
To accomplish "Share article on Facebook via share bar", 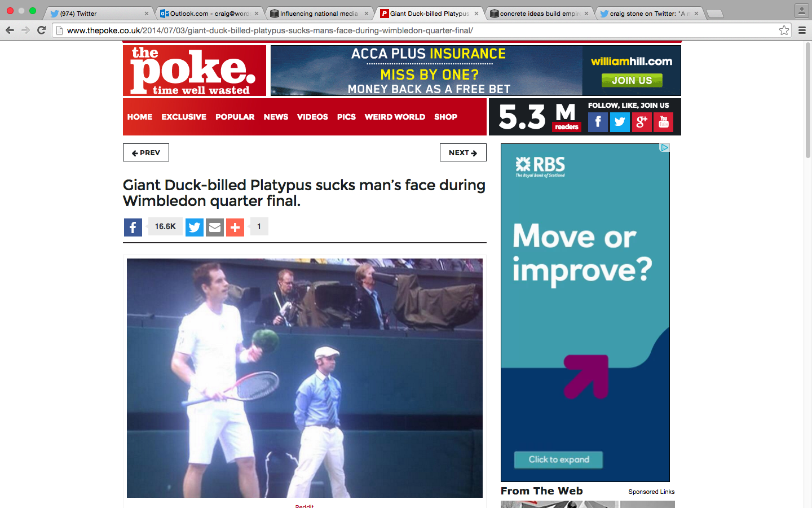I will pos(133,227).
